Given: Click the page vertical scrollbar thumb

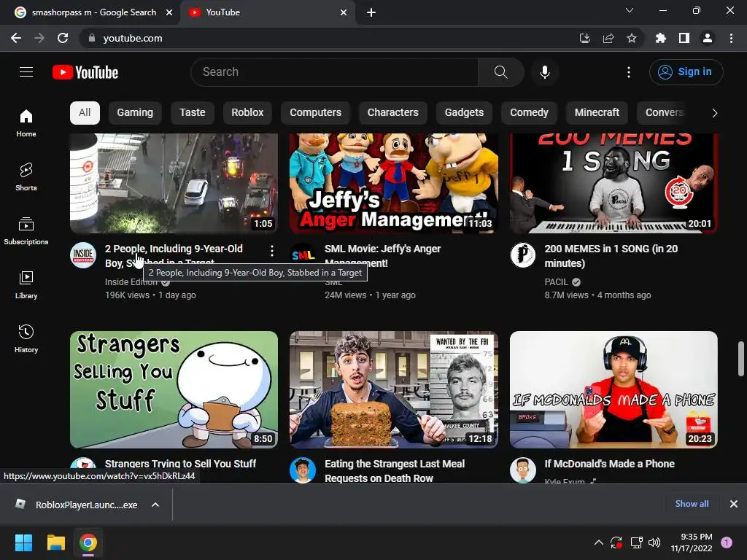Looking at the screenshot, I should [741, 358].
